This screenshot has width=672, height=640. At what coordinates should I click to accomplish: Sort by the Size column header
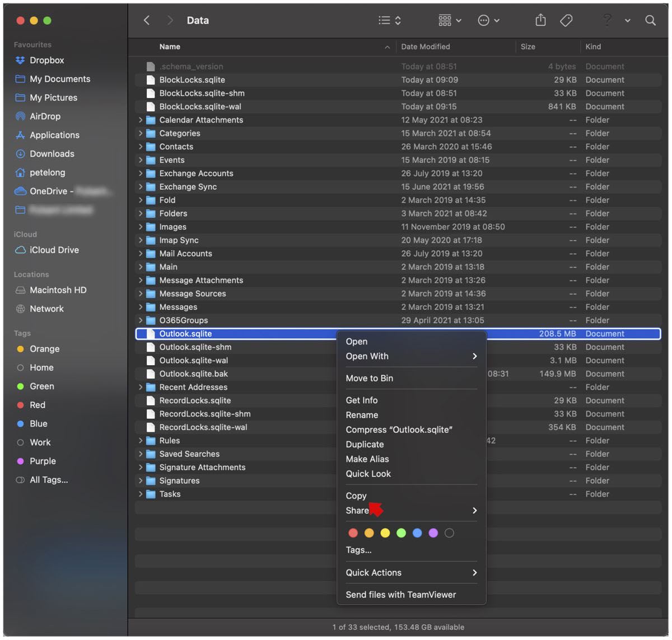(x=547, y=47)
